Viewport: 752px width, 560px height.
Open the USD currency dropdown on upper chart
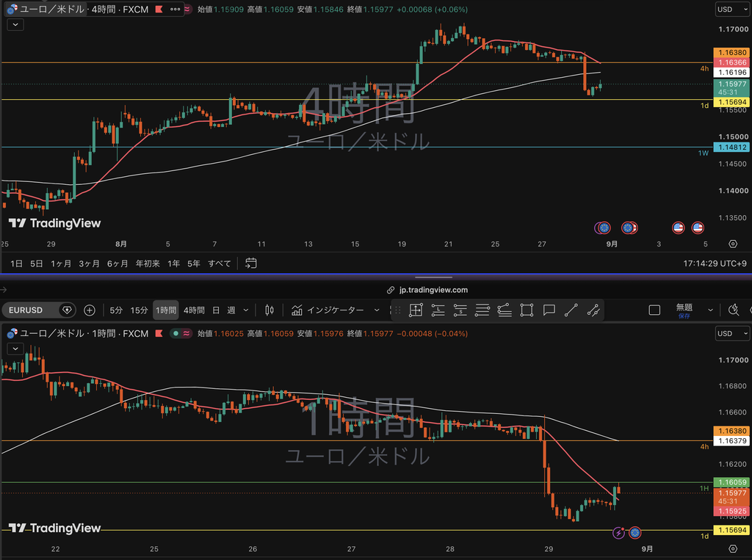(732, 9)
